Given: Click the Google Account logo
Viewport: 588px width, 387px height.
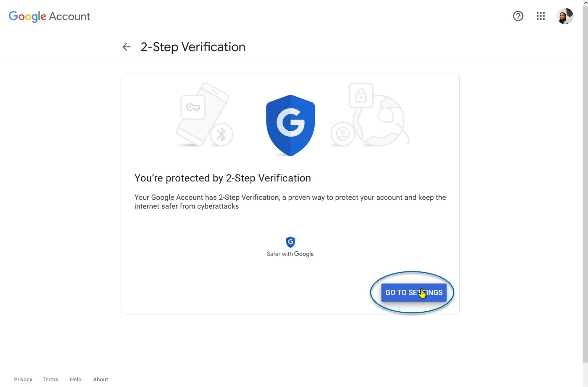Looking at the screenshot, I should (49, 17).
